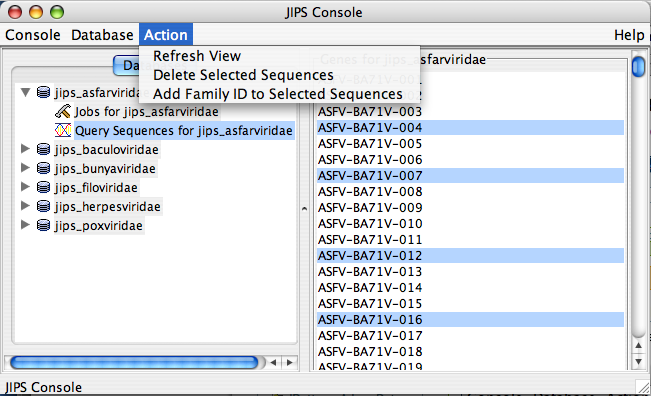Select gene ASFV-BA71V-009
The width and height of the screenshot is (651, 396).
coord(470,208)
